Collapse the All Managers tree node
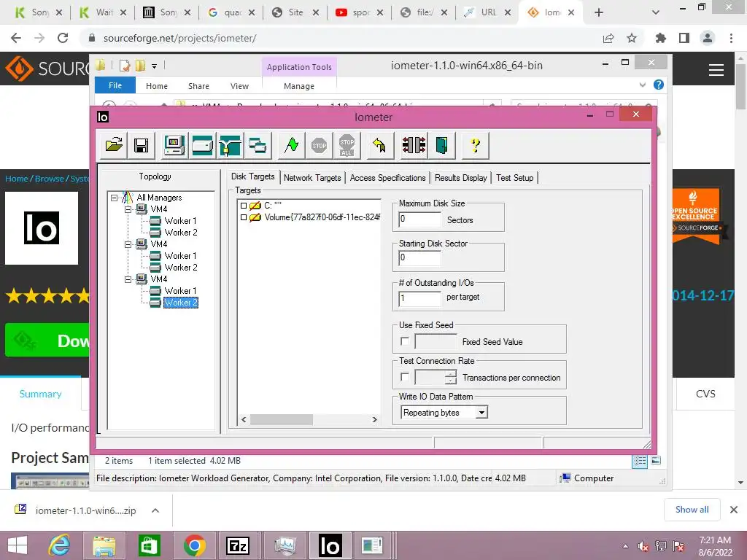747x560 pixels. pos(114,197)
